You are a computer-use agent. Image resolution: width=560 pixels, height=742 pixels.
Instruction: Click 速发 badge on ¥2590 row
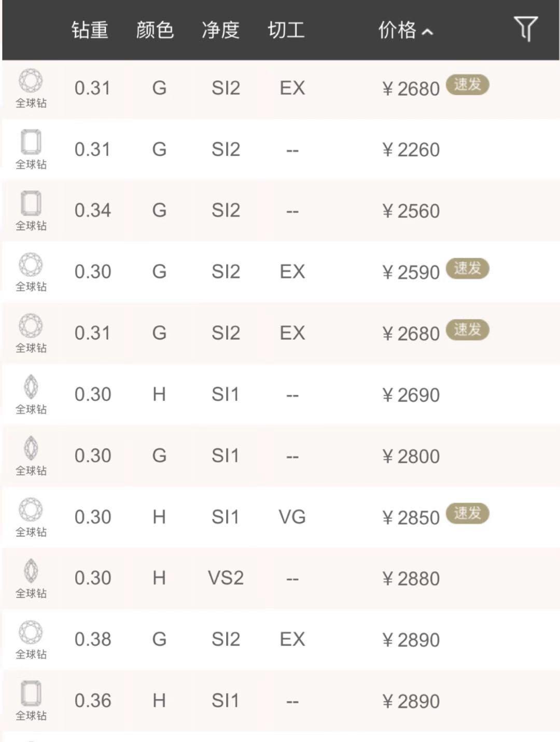click(x=467, y=268)
